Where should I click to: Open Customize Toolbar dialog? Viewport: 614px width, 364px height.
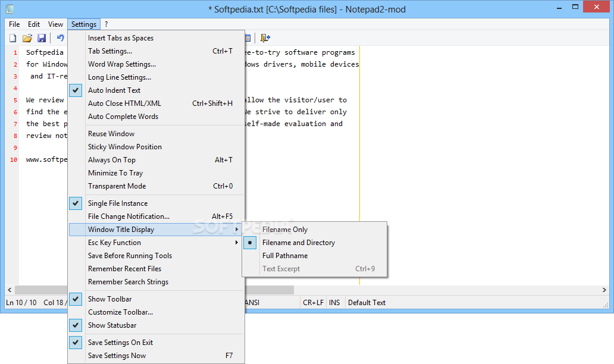pyautogui.click(x=156, y=312)
